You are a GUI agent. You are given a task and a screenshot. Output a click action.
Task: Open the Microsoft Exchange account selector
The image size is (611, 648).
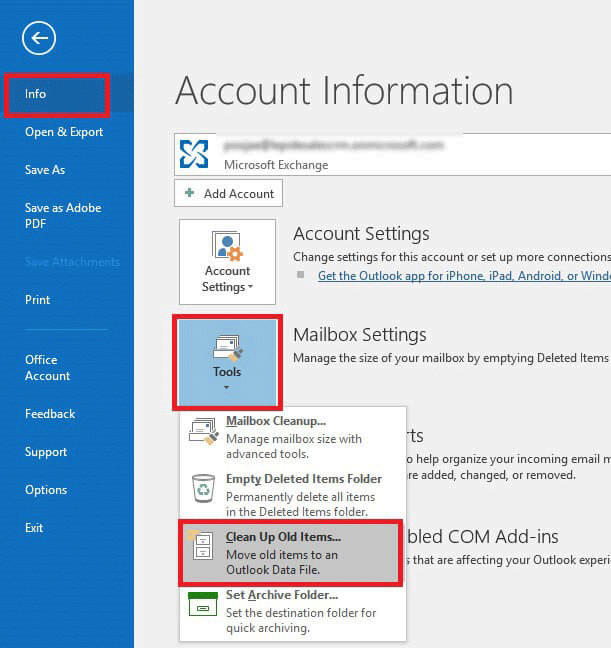393,154
